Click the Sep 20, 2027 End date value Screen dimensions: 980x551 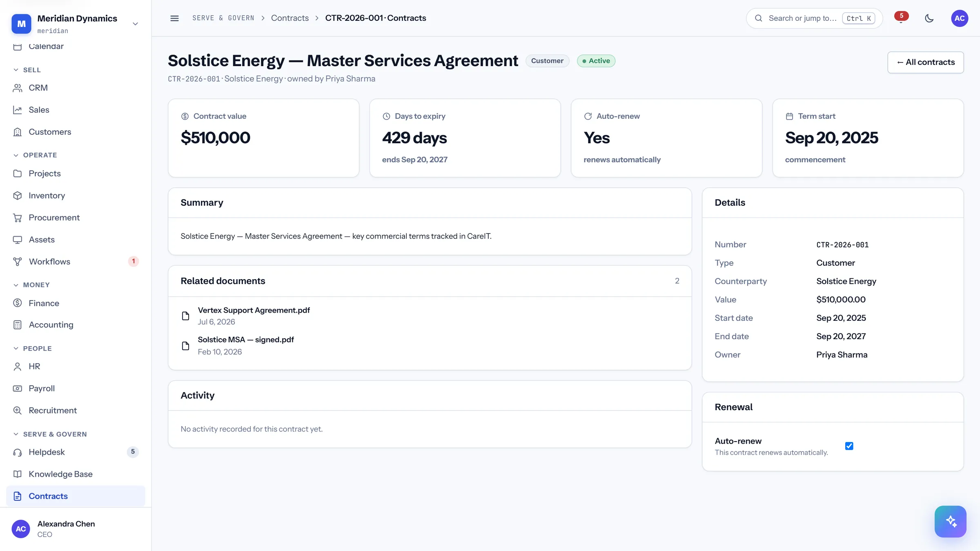(x=841, y=336)
